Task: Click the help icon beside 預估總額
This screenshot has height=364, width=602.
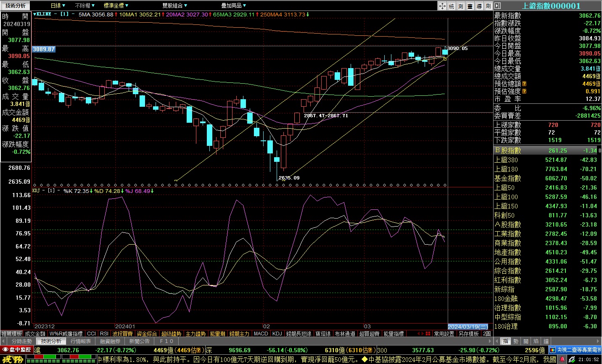Action: (524, 84)
